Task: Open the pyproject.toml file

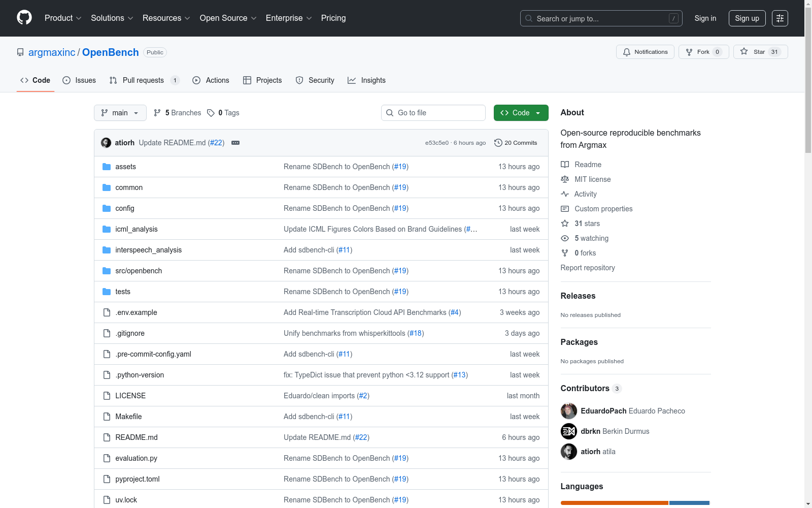Action: click(138, 479)
